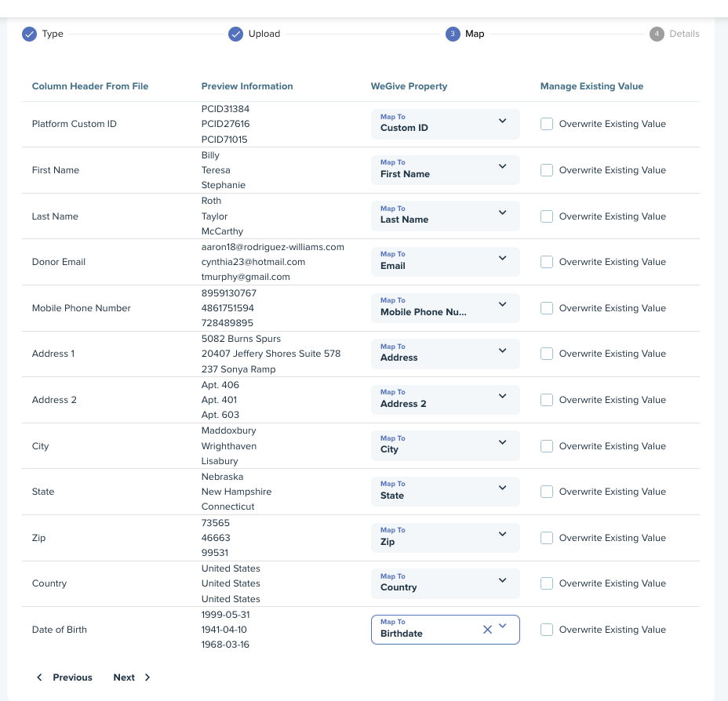The image size is (728, 701).
Task: Check Overwrite Existing Value for Donor Email
Action: (547, 262)
